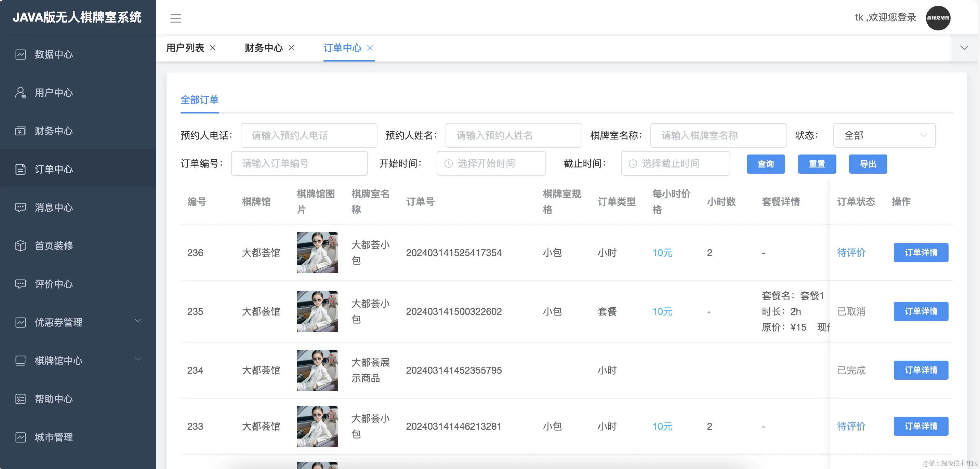Click the user avatar in the header
Screen dimensions: 980x469
[938, 17]
